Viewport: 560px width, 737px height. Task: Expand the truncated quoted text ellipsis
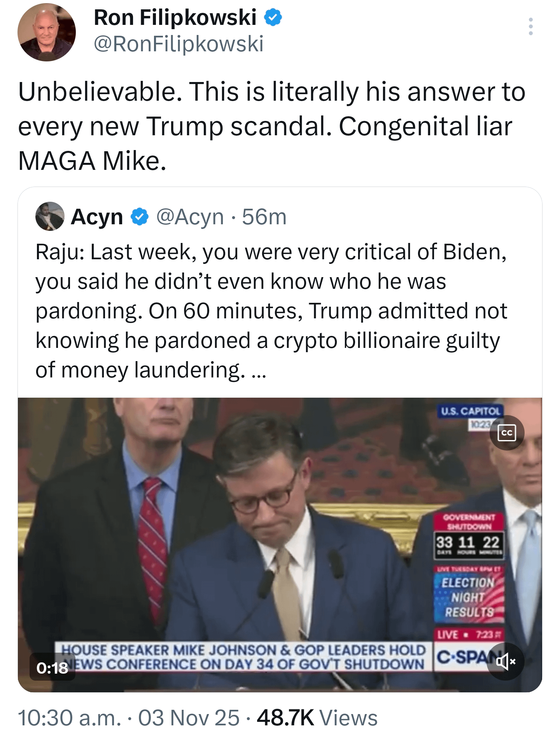coord(259,371)
